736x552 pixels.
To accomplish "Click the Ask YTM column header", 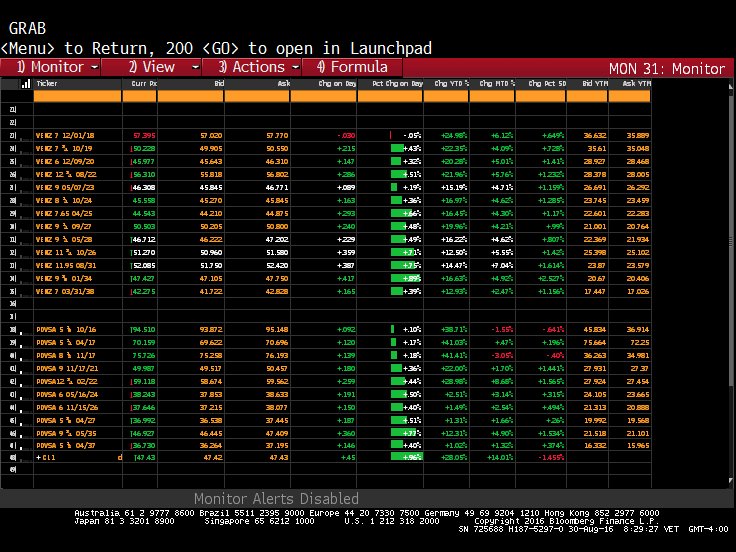I will 636,84.
